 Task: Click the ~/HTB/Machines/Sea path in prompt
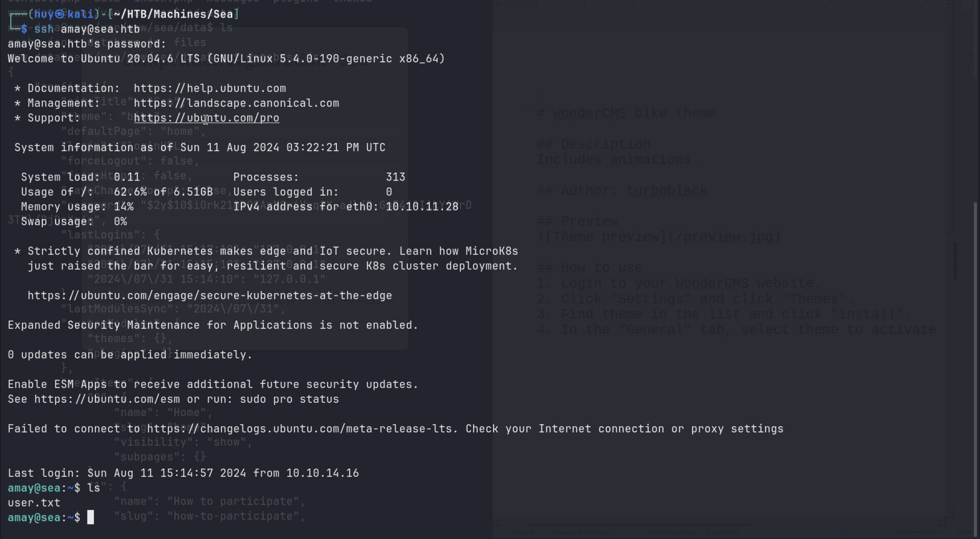(173, 14)
